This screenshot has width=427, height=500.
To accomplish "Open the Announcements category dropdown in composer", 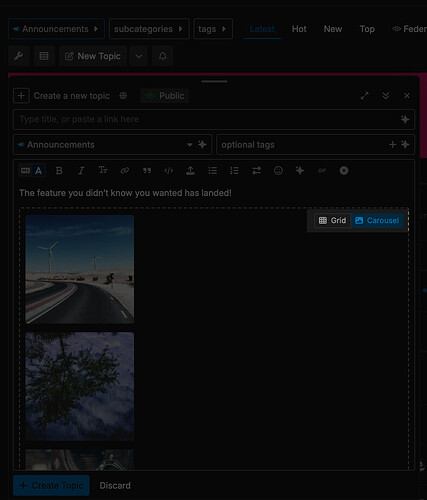I will (112, 145).
